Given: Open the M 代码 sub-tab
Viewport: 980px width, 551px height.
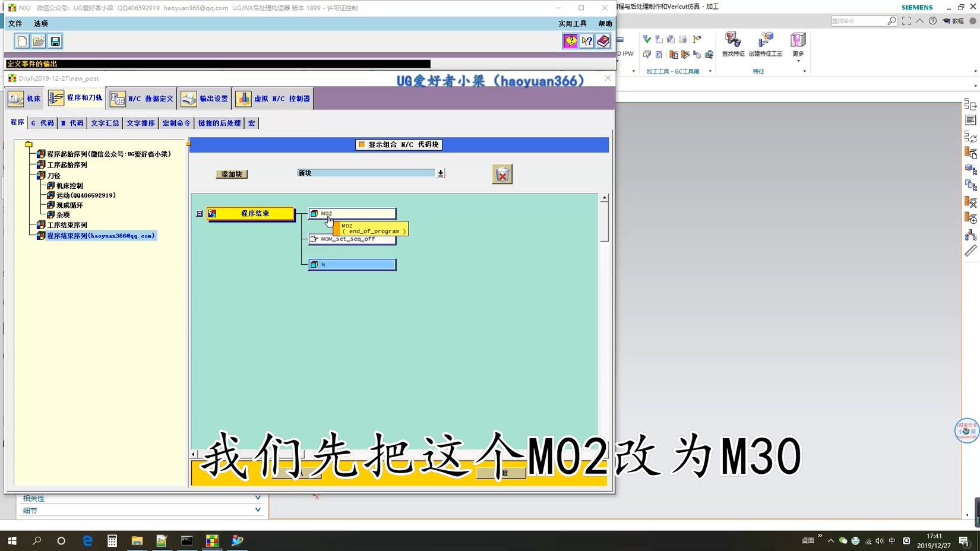Looking at the screenshot, I should tap(72, 123).
